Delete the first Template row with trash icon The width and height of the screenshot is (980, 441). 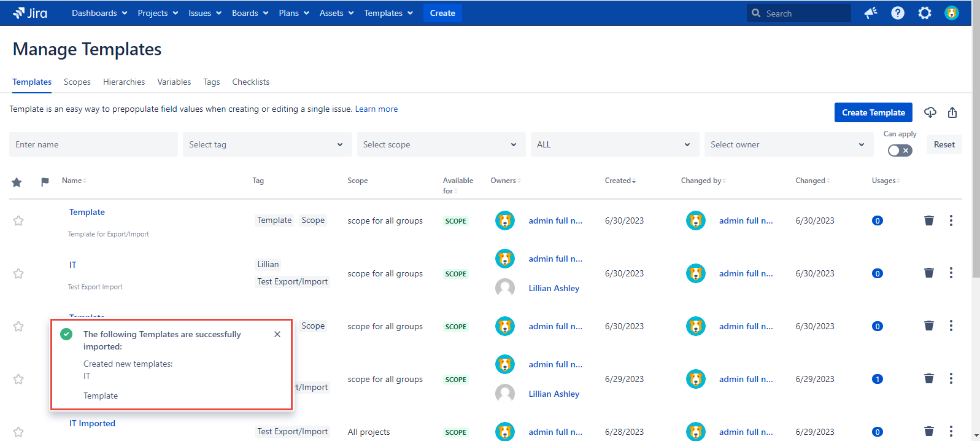click(x=929, y=221)
